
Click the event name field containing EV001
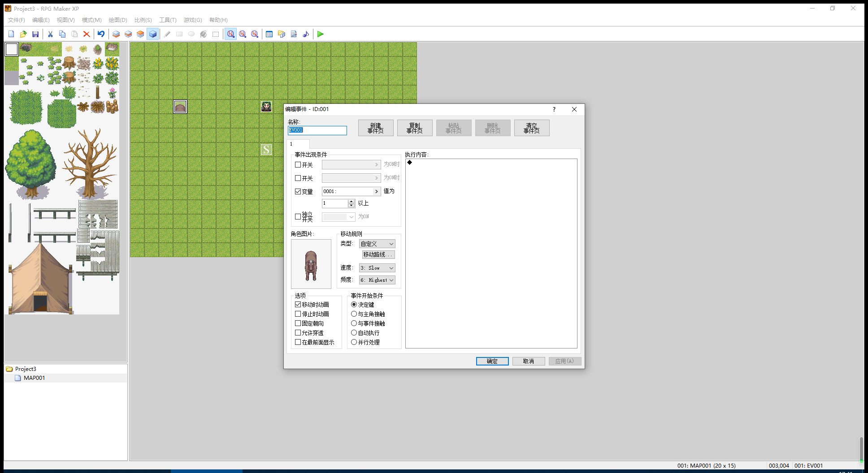317,130
